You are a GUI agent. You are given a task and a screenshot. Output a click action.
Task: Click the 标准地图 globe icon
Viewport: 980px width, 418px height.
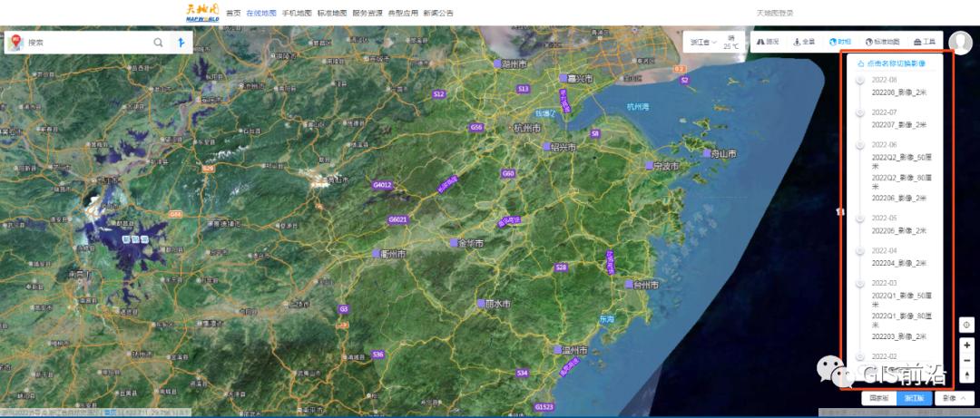tap(868, 42)
